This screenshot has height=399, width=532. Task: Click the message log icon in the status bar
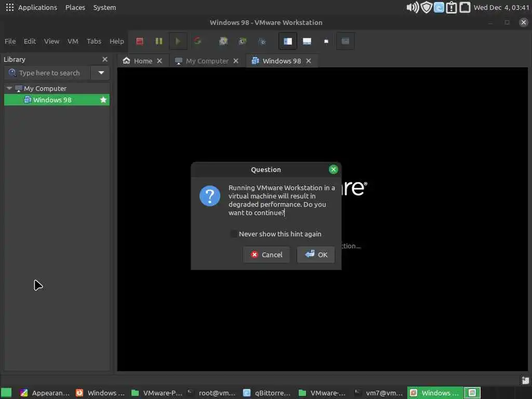[525, 381]
